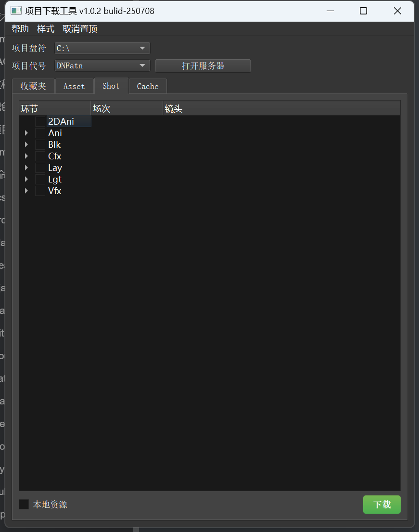Expand the Blk tree node
Viewport: 419px width, 532px height.
point(26,144)
